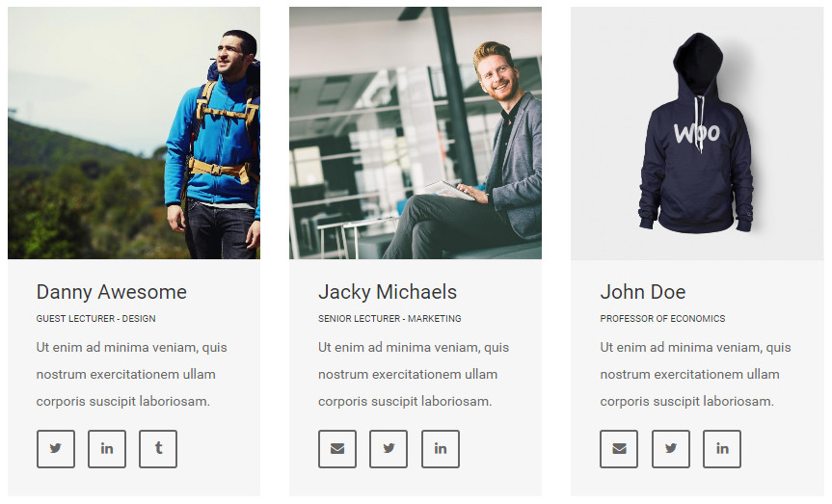
Task: Open the Jacky Michaels name link
Action: point(388,292)
